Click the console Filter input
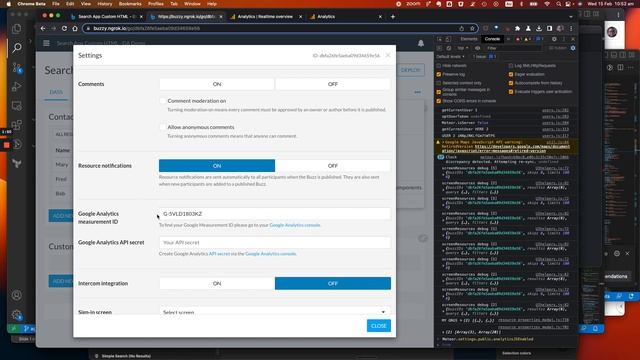This screenshot has width=640, height=360. coord(514,48)
